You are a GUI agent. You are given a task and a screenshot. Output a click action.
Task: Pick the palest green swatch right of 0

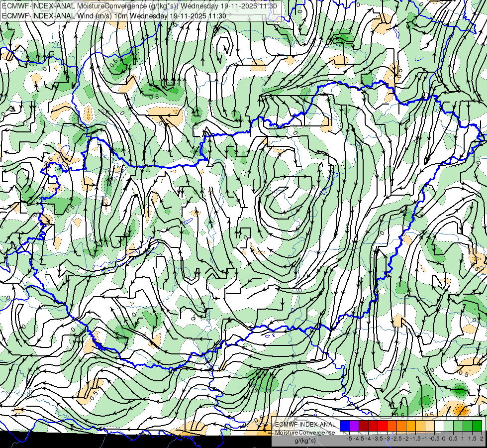click(x=449, y=426)
